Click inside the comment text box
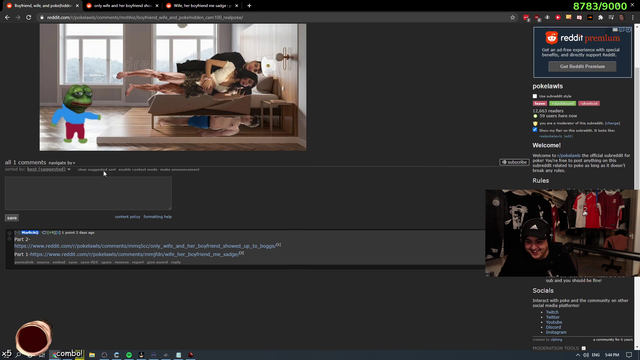Image resolution: width=640 pixels, height=360 pixels. tap(88, 193)
